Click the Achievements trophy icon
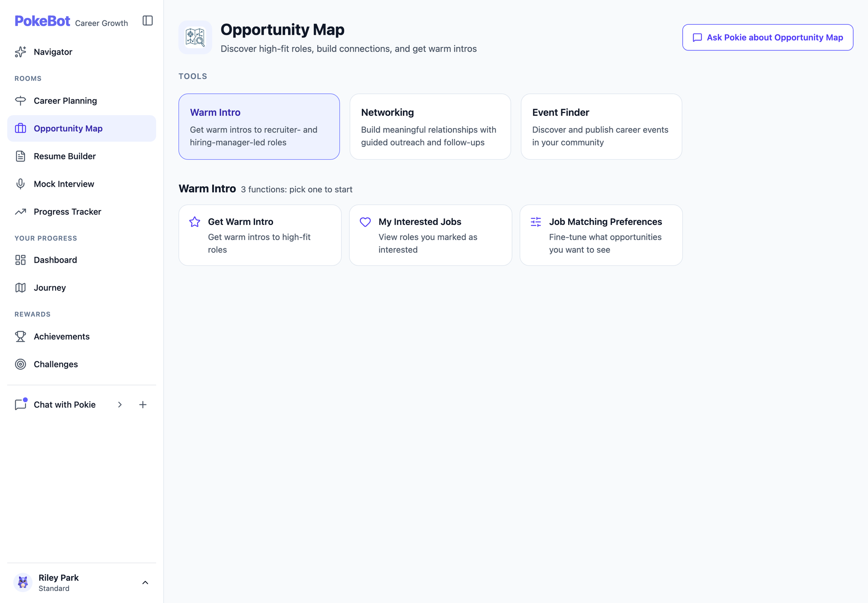868x603 pixels. pyautogui.click(x=20, y=336)
